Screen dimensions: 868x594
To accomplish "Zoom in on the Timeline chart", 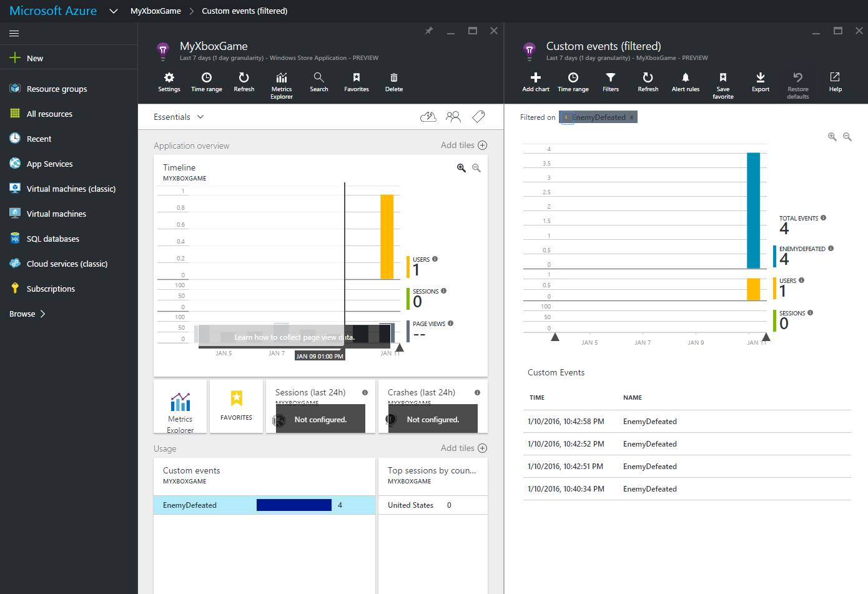I will [x=461, y=168].
